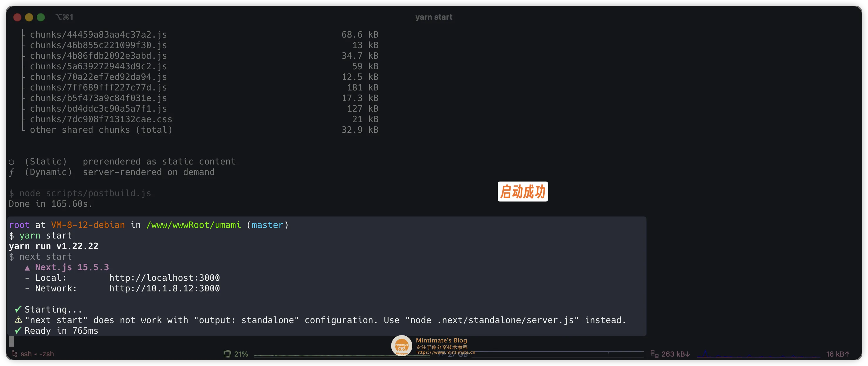Click the green checkmark beside Starting

click(18, 309)
